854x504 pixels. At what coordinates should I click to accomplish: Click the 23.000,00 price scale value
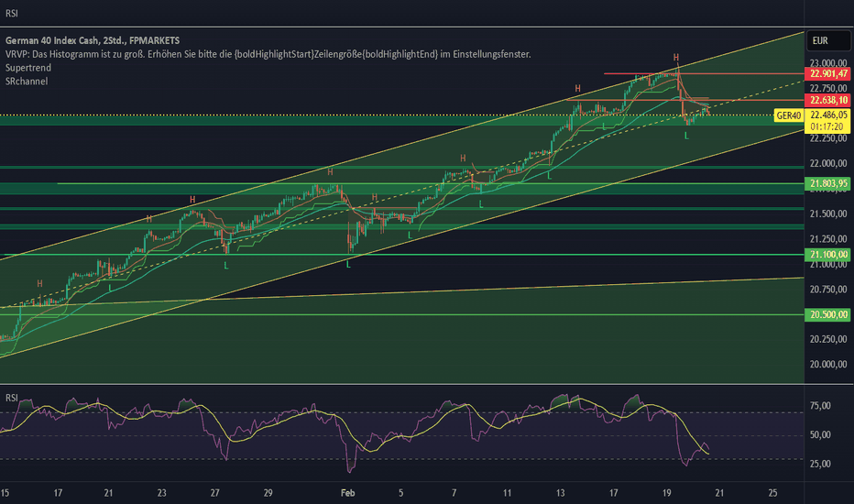click(827, 62)
